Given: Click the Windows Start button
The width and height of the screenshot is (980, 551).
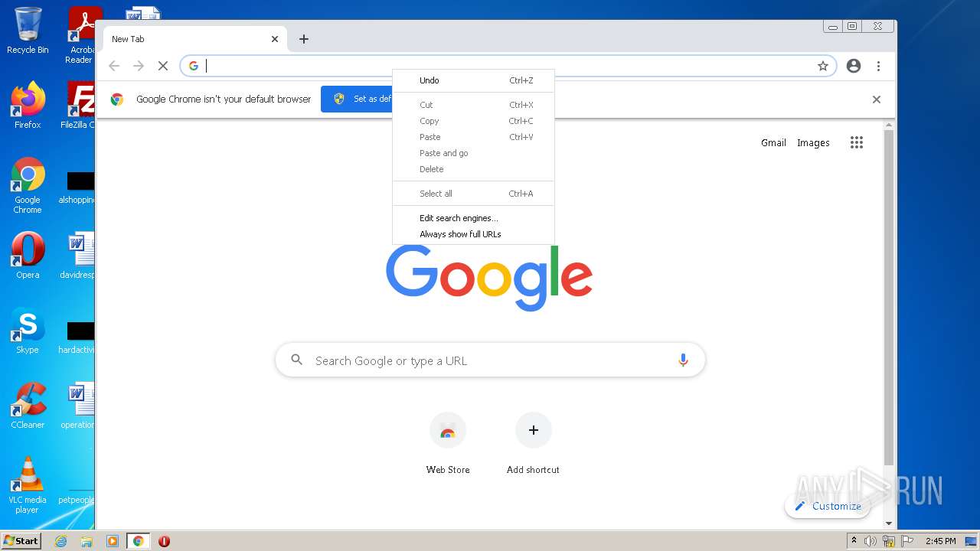Looking at the screenshot, I should [x=21, y=541].
